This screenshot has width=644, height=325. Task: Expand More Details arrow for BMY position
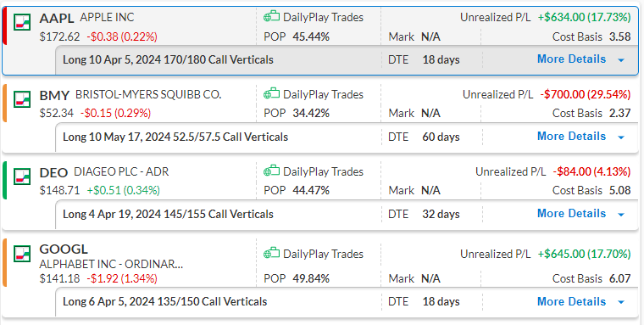pyautogui.click(x=621, y=137)
